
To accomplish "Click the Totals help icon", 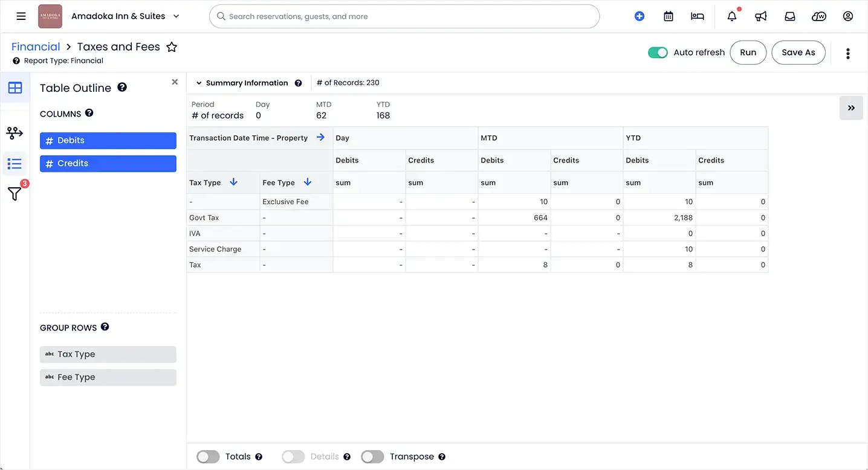I will click(x=259, y=457).
